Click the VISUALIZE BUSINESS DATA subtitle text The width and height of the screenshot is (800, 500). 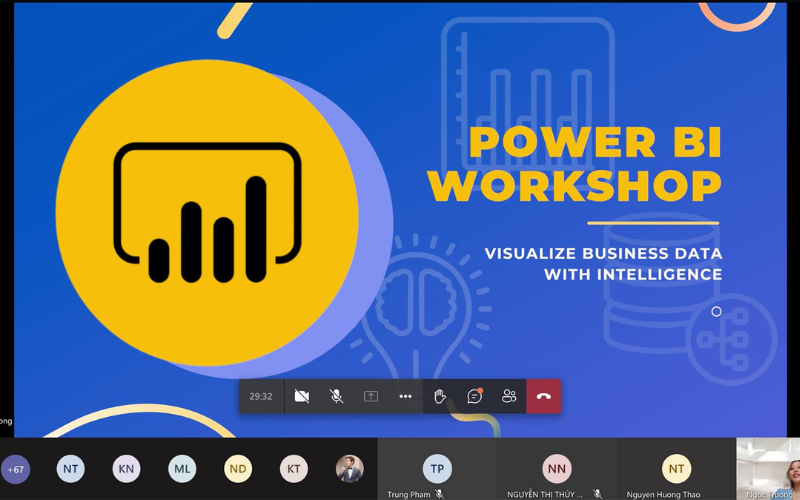tap(604, 264)
